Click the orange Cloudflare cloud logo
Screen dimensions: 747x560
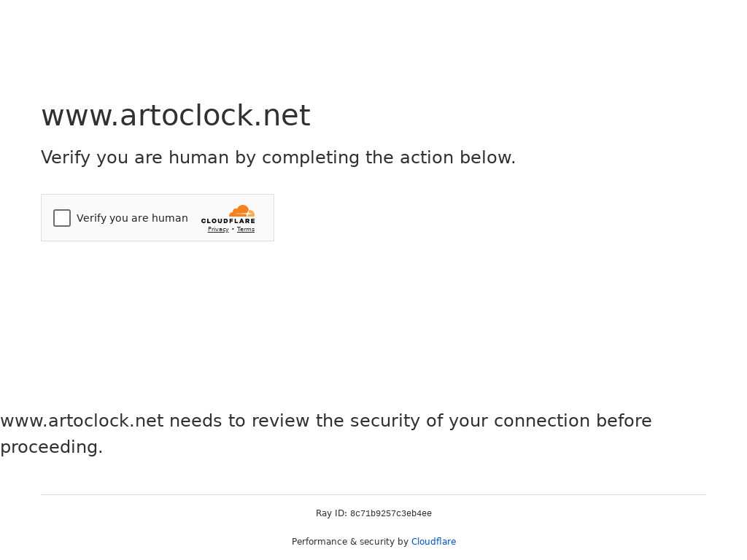[241, 211]
